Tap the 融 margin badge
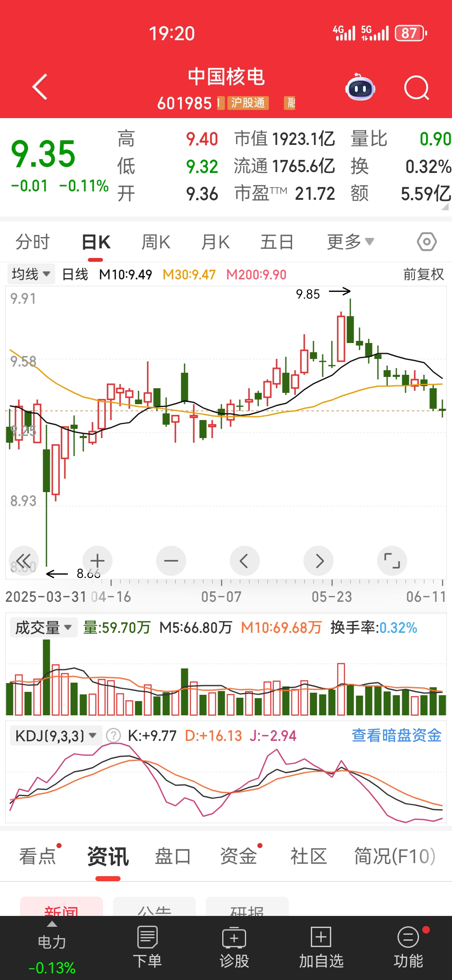Screen dimensions: 452x980 click(x=290, y=103)
